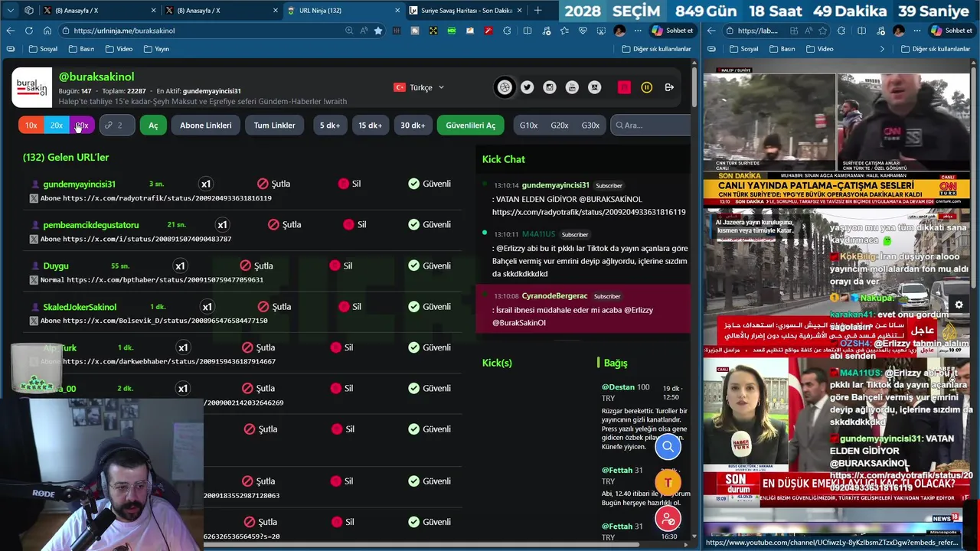The width and height of the screenshot is (980, 551).
Task: Click Şutla ban icon for pembeamcikdegustatoru
Action: (x=273, y=225)
